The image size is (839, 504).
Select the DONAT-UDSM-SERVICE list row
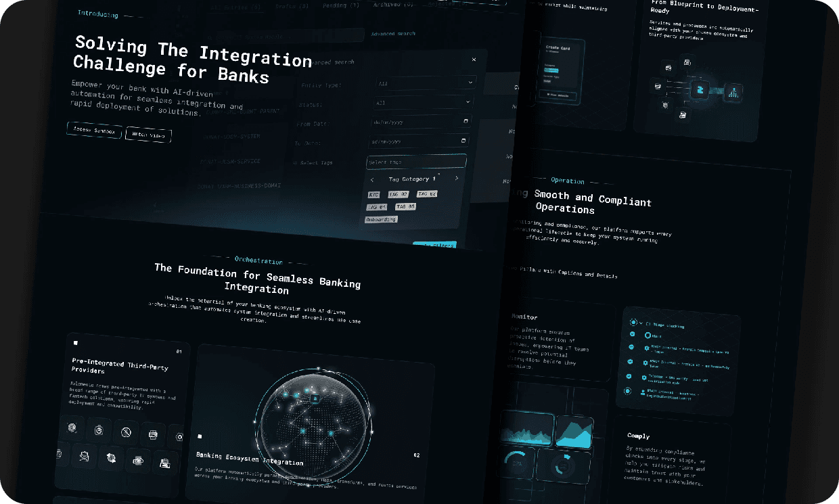(x=229, y=161)
